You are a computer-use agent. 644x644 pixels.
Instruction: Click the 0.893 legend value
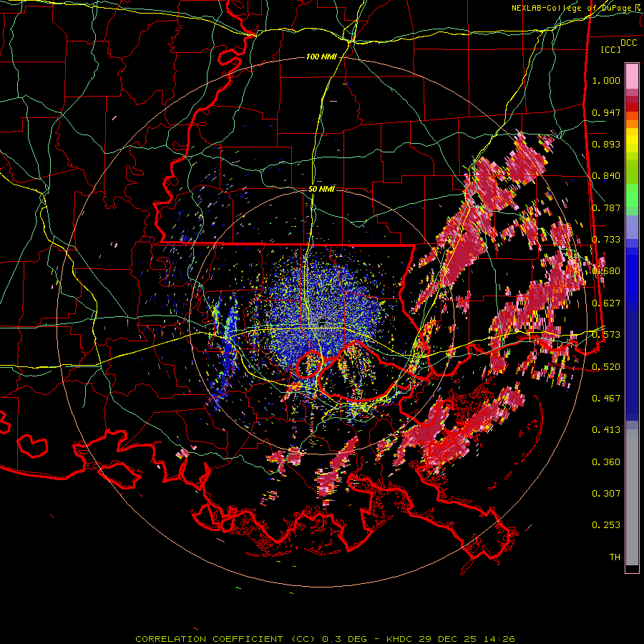tap(606, 144)
